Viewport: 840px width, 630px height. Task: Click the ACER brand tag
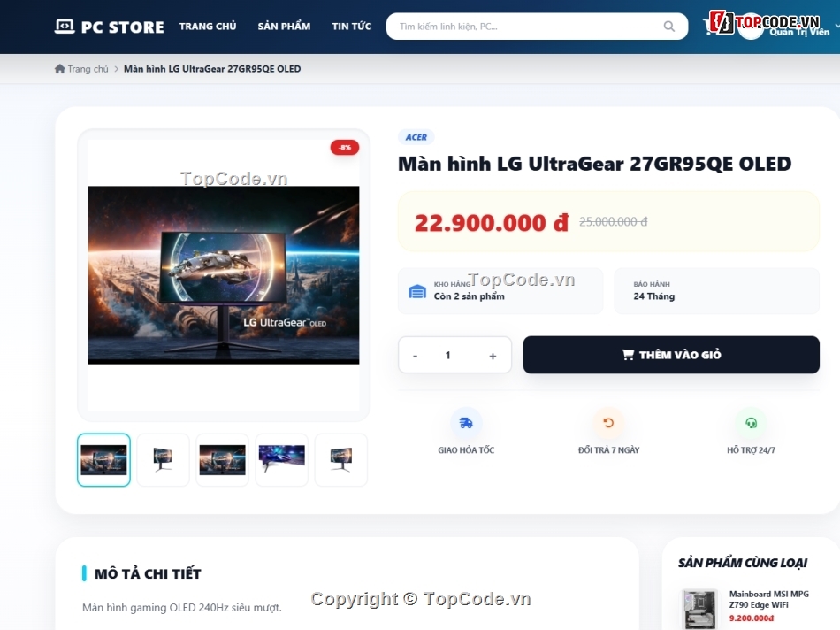point(416,137)
